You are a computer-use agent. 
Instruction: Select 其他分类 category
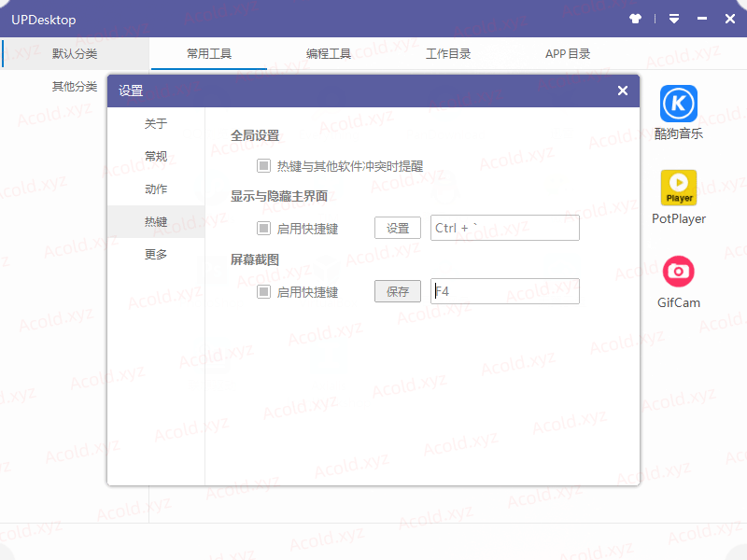coord(75,86)
